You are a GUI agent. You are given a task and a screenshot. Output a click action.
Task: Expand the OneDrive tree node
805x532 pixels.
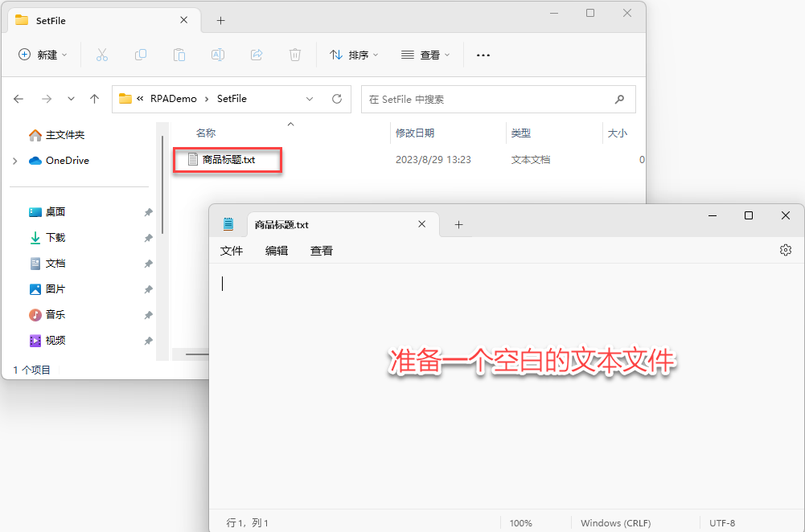15,161
